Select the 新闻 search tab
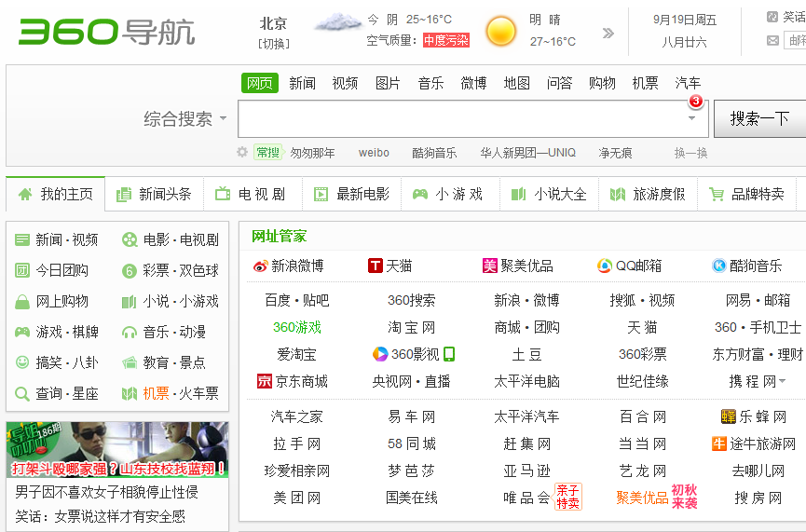 tap(302, 83)
